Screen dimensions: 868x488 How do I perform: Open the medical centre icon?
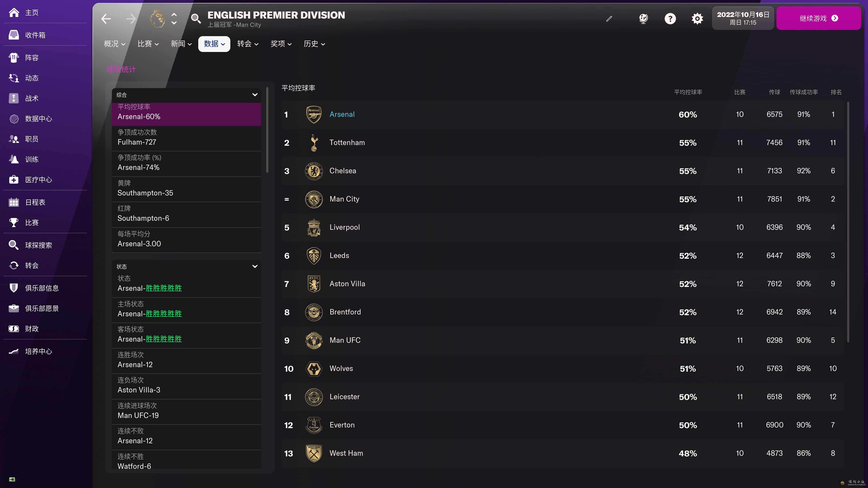click(x=14, y=180)
